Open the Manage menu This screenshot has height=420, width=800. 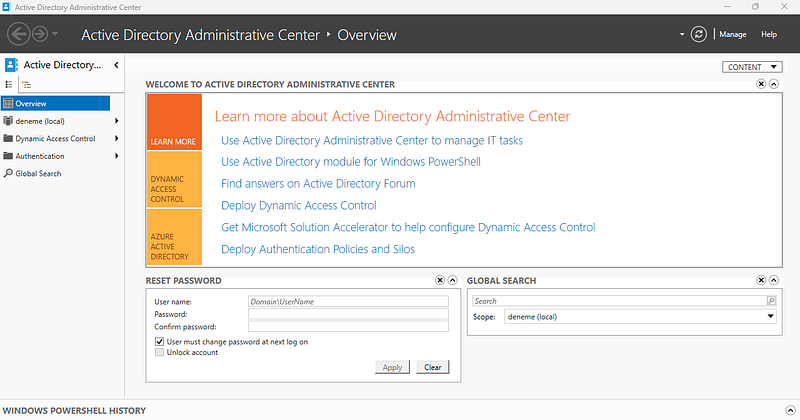733,34
